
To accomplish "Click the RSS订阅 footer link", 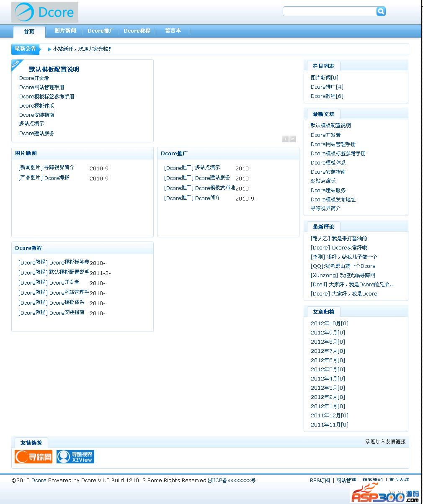I will pos(320,481).
